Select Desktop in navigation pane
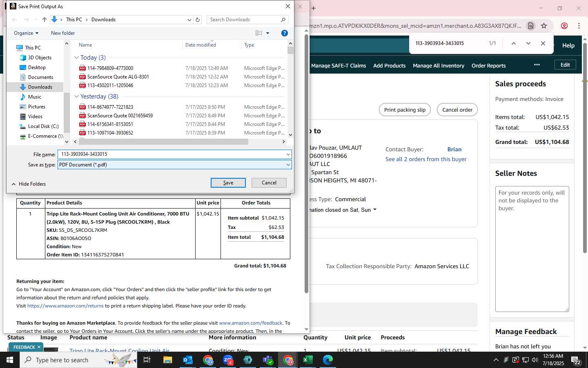Viewport: 588px width, 368px height. click(x=37, y=67)
